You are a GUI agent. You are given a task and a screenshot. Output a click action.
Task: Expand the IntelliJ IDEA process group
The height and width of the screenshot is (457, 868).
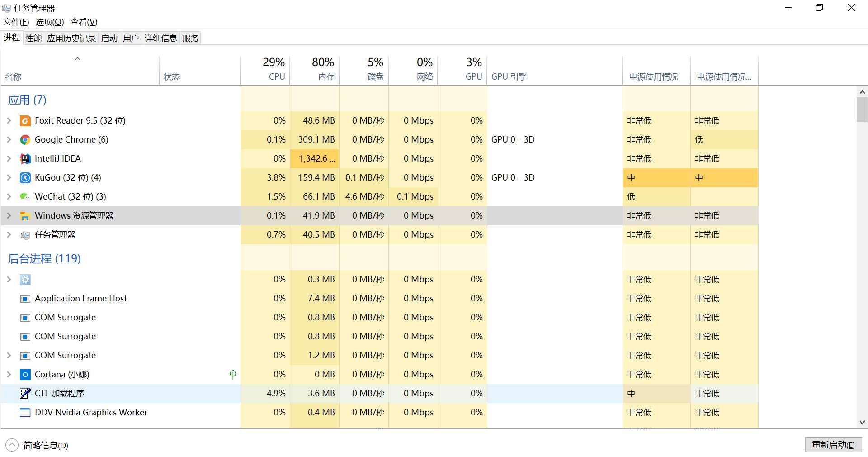[x=9, y=159]
